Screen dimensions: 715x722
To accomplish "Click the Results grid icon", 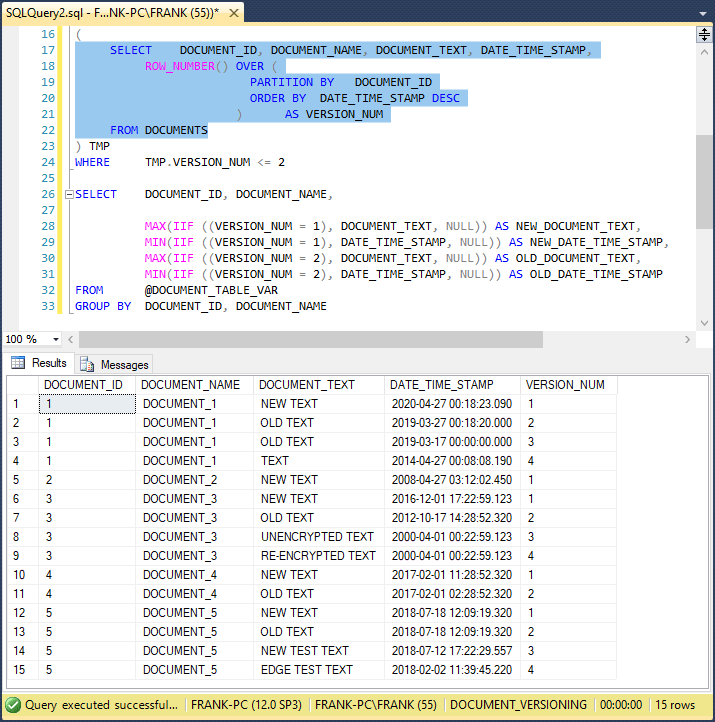I will pyautogui.click(x=18, y=363).
